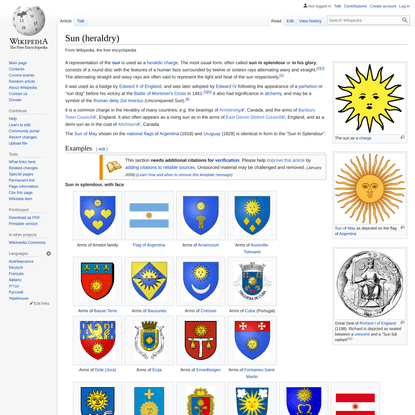Open the Languages settings gear icon
Viewport: 415px width, 415px height.
(49, 254)
